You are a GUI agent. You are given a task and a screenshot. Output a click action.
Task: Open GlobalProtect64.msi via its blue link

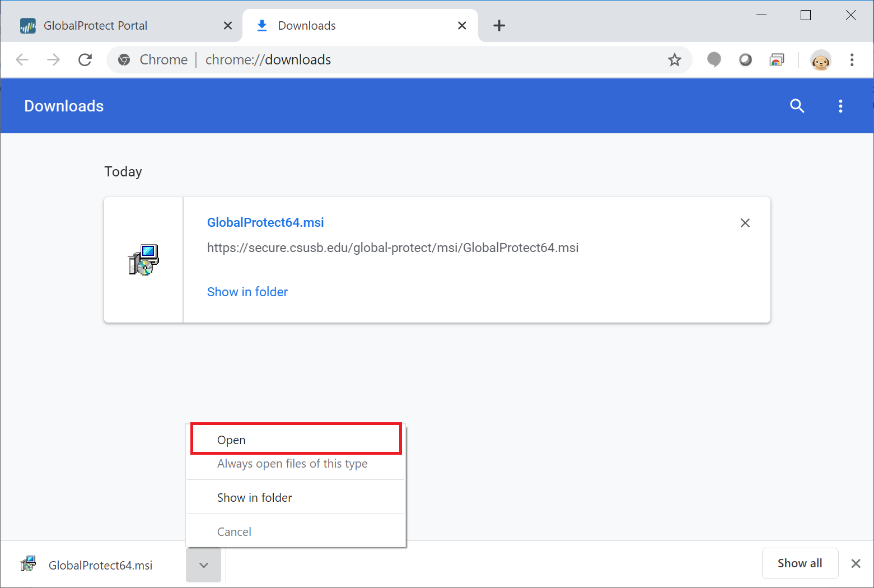265,222
